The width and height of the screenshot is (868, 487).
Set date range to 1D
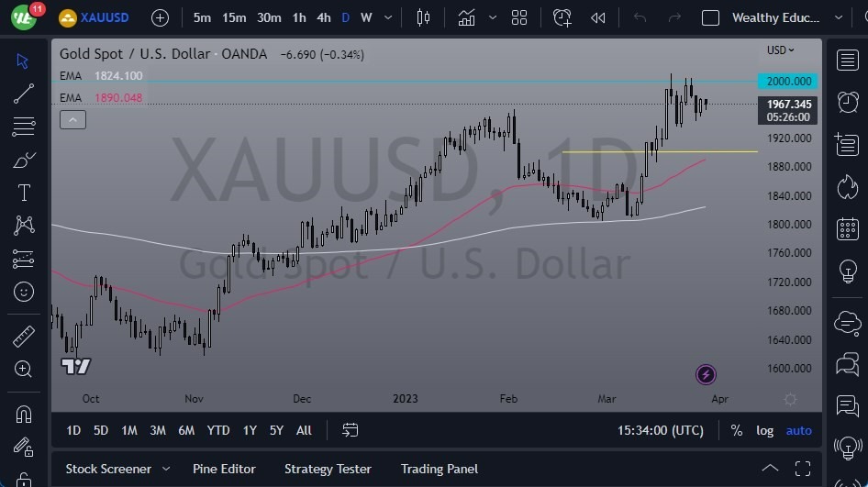(x=73, y=430)
